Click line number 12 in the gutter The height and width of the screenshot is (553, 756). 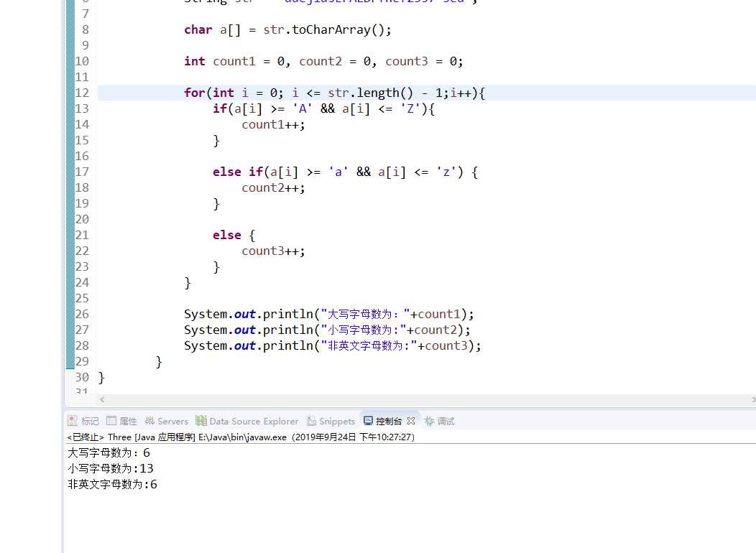click(x=82, y=93)
